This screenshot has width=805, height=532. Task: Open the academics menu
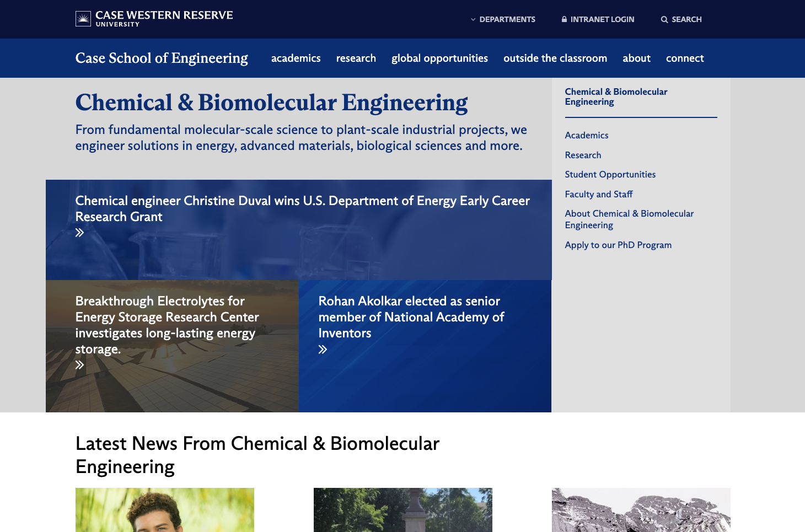[296, 58]
